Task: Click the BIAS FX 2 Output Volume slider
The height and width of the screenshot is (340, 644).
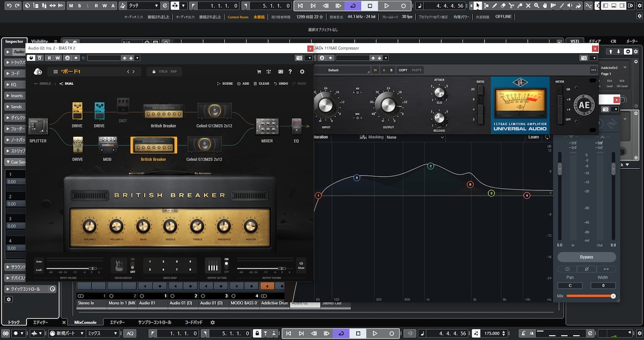Action: pos(264,268)
